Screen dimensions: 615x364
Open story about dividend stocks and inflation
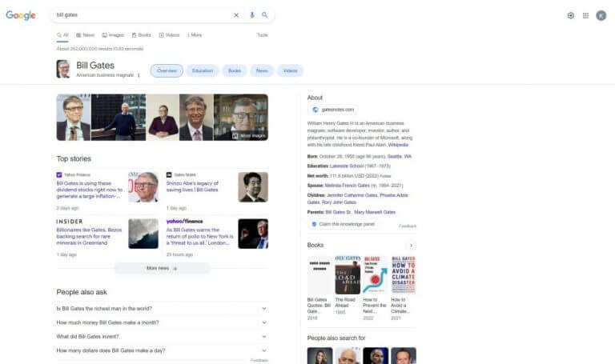pyautogui.click(x=90, y=190)
